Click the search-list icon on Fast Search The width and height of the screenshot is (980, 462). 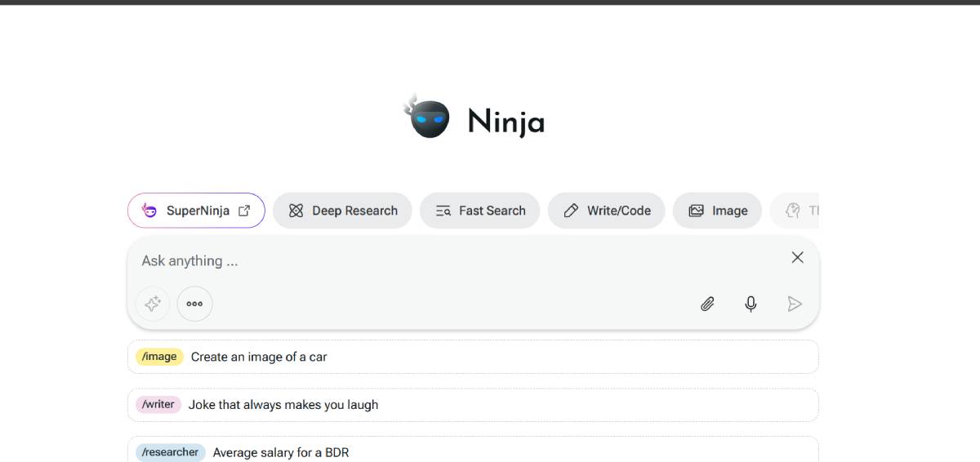click(443, 211)
